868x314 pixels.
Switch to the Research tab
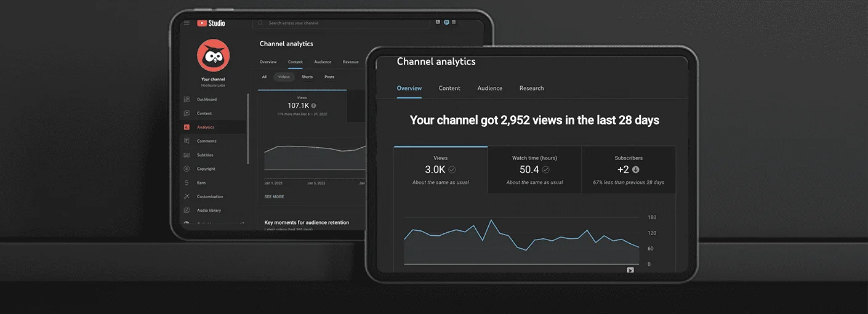click(531, 88)
